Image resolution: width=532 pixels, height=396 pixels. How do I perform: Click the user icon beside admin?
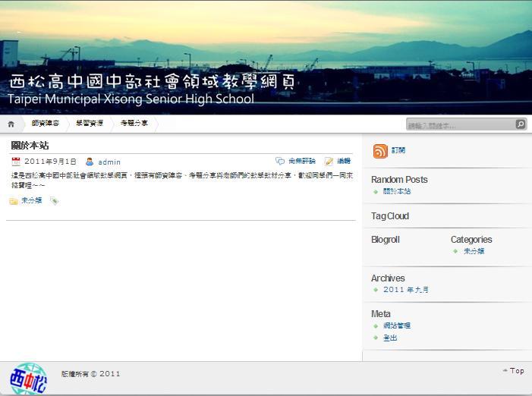point(90,162)
